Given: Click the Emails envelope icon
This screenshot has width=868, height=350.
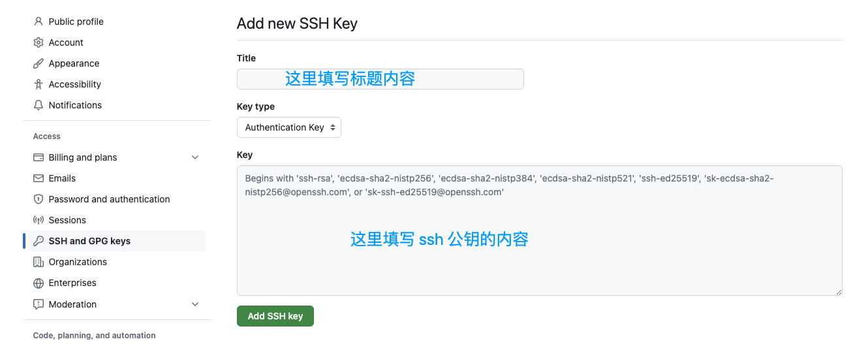Looking at the screenshot, I should click(38, 178).
